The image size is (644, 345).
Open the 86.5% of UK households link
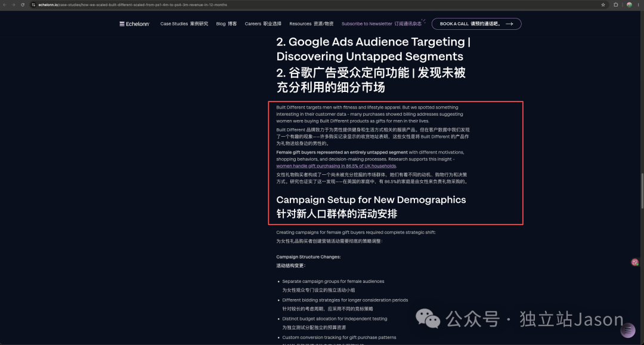(336, 166)
